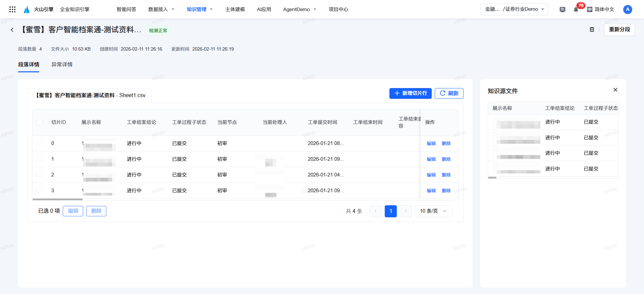Check the checkbox for slice ID 0
644x294 pixels.
(x=40, y=143)
